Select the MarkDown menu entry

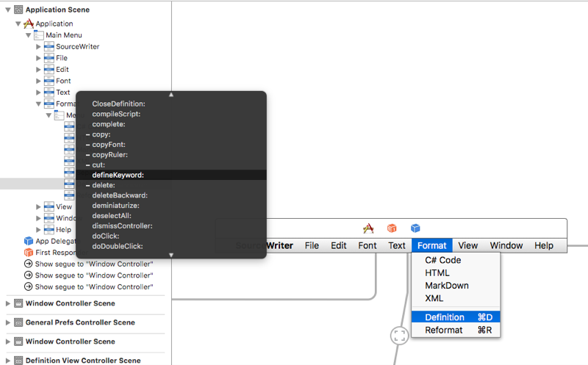coord(446,286)
